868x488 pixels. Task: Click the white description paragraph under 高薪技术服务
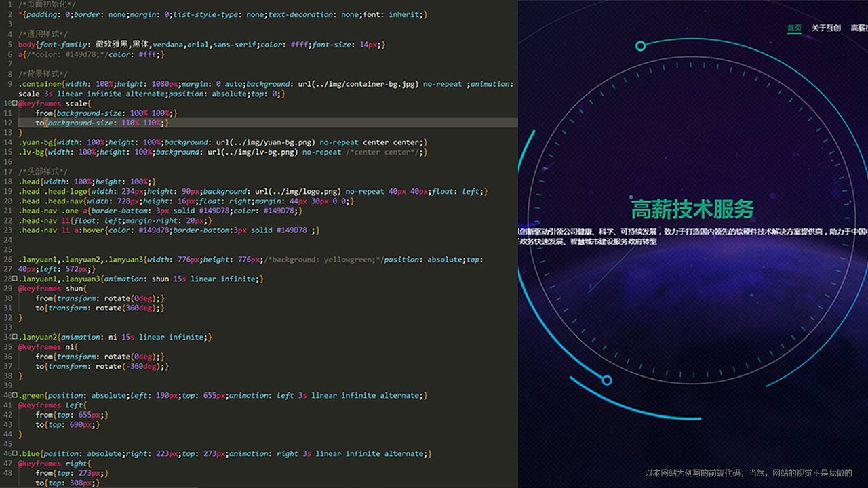(x=693, y=237)
